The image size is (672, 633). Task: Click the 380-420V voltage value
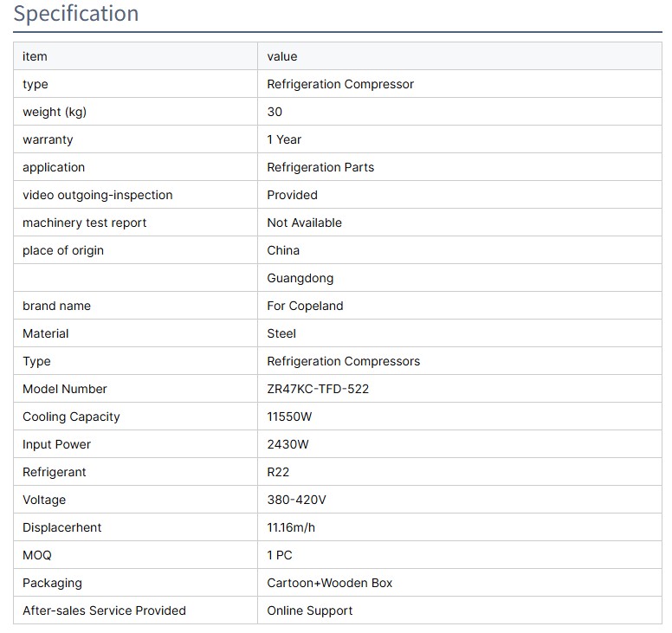coord(296,500)
